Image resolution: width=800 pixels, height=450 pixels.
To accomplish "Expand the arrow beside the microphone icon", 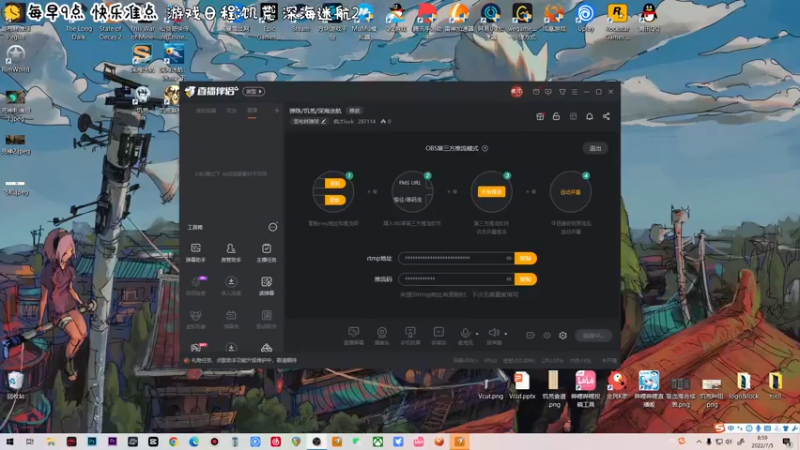I will tap(477, 334).
